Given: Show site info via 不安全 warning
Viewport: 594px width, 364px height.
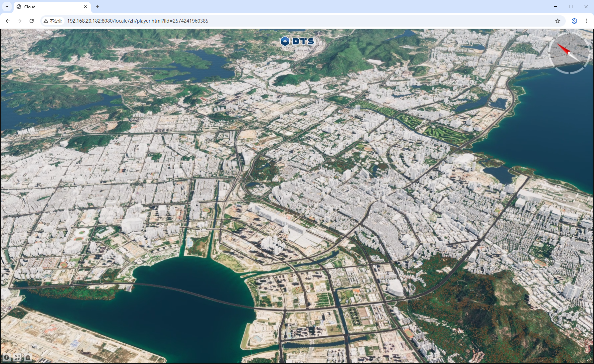Looking at the screenshot, I should (x=53, y=21).
